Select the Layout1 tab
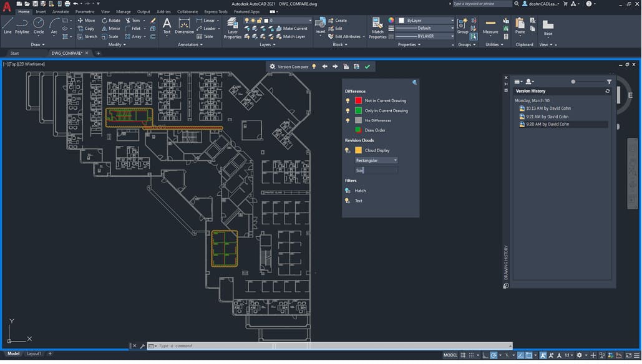The image size is (642, 364). coord(35,353)
